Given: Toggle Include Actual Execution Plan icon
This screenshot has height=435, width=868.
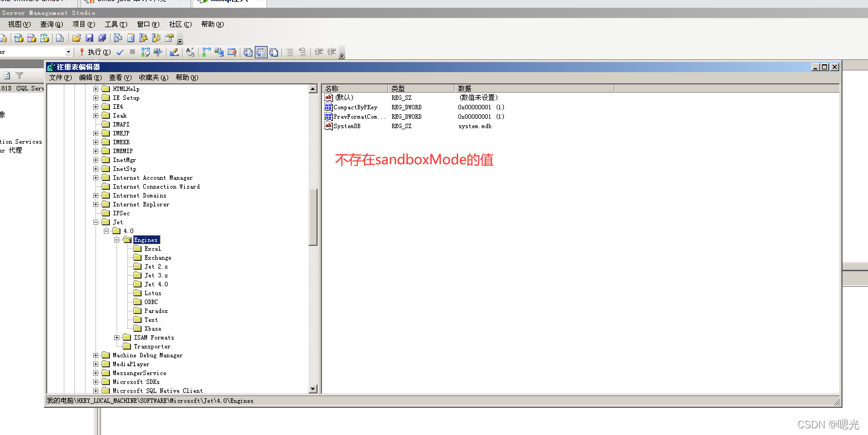Looking at the screenshot, I should (x=206, y=52).
